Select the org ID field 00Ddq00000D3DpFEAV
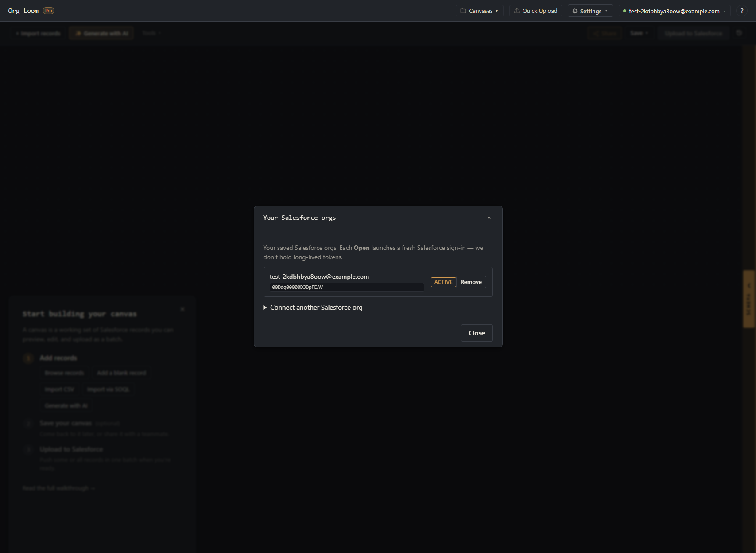Viewport: 756px width, 553px height. (347, 287)
